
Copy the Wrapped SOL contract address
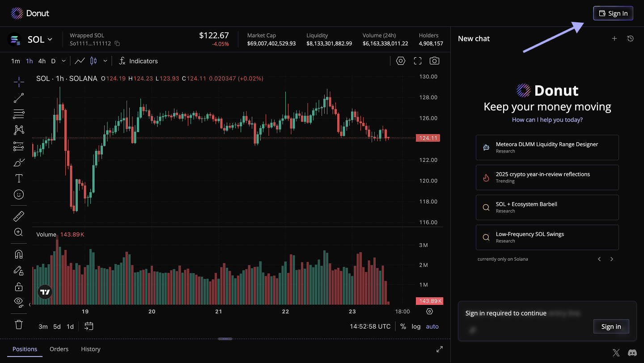[117, 43]
